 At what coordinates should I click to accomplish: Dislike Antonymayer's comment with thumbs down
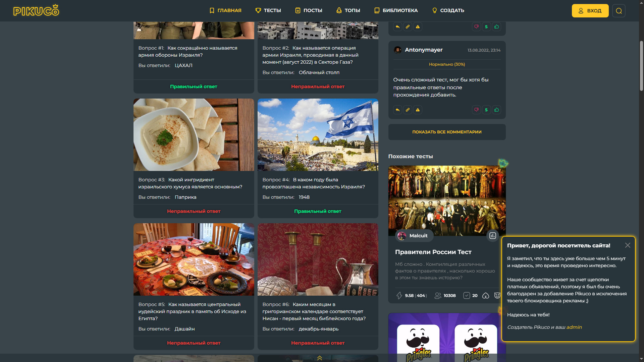click(476, 110)
